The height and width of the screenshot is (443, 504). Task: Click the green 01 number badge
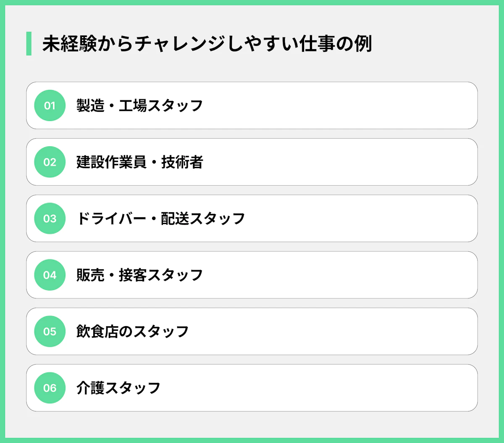coord(50,105)
